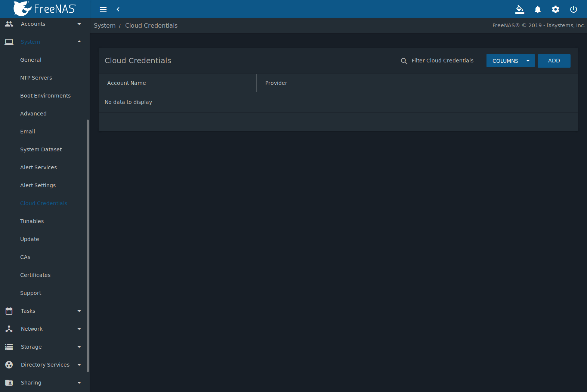
Task: Focus the Filter Cloud Credentials field
Action: 445,61
